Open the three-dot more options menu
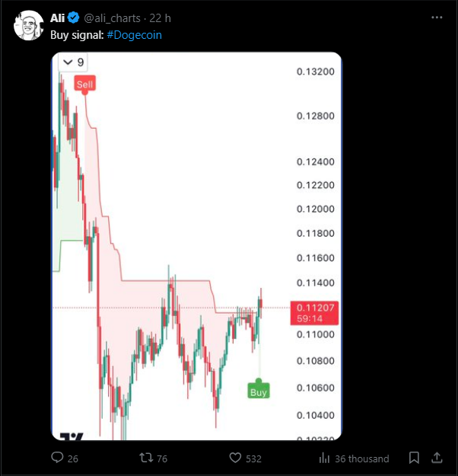Viewport: 458px width, 476px height. [437, 18]
